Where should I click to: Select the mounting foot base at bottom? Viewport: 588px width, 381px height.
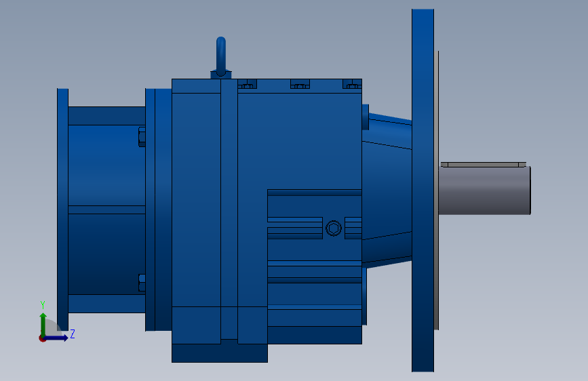(x=220, y=353)
